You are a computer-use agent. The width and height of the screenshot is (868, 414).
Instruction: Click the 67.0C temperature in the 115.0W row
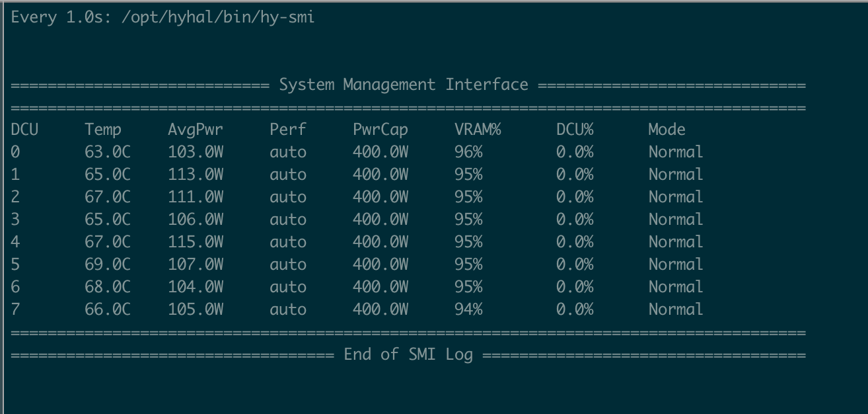[x=108, y=242]
